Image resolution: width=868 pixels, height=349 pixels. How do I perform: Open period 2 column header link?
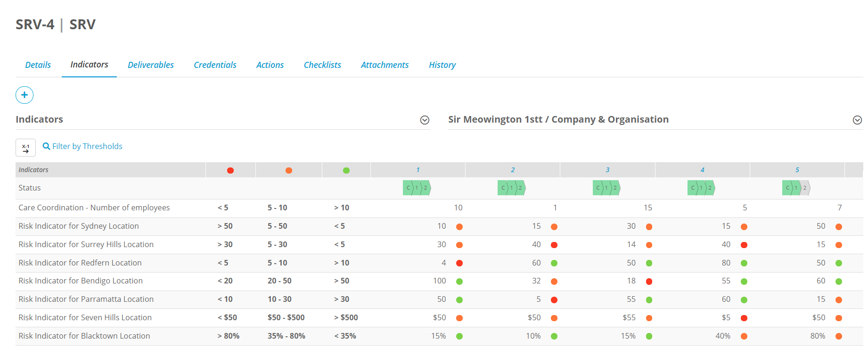[x=513, y=170]
